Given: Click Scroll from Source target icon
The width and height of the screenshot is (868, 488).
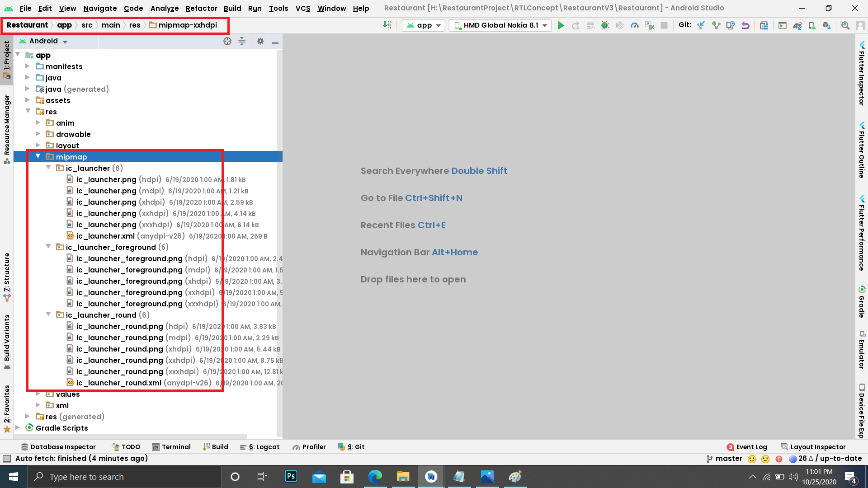Looking at the screenshot, I should pyautogui.click(x=227, y=41).
